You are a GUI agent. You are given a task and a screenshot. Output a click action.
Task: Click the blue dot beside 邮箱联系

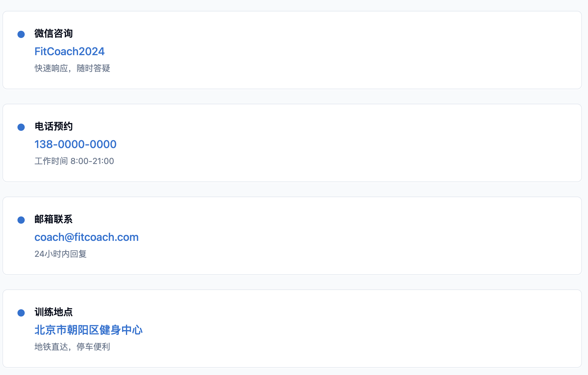pyautogui.click(x=21, y=220)
